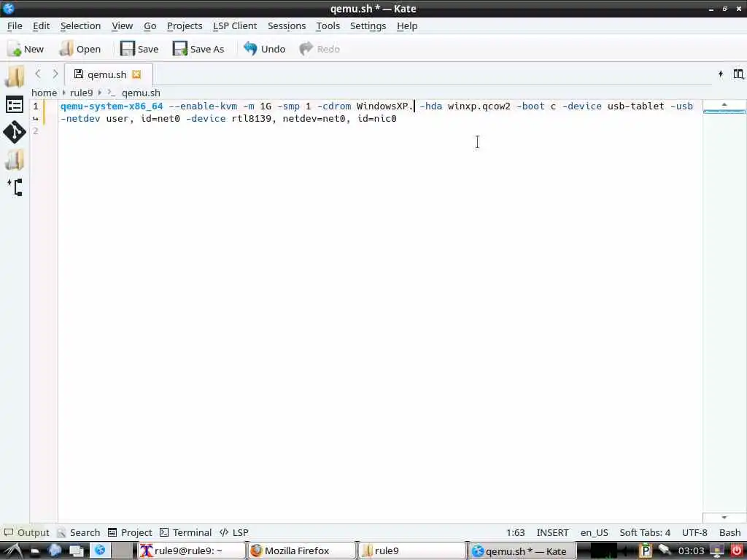Open the Selection menu
The width and height of the screenshot is (747, 560).
pyautogui.click(x=80, y=26)
